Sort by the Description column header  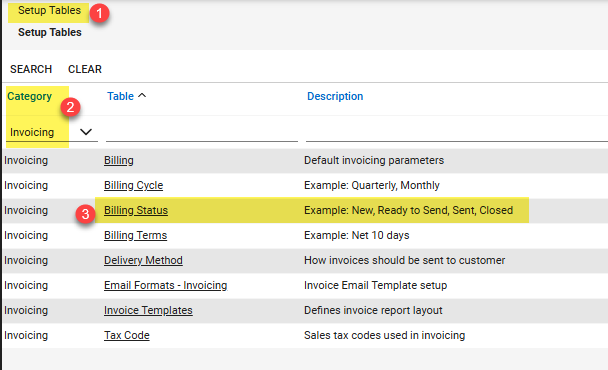(x=335, y=96)
